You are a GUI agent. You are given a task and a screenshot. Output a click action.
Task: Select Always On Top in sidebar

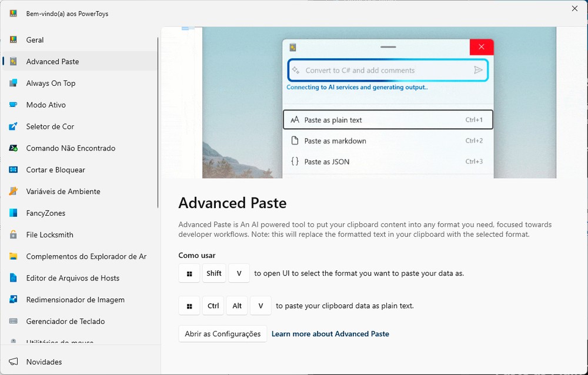[x=79, y=83]
